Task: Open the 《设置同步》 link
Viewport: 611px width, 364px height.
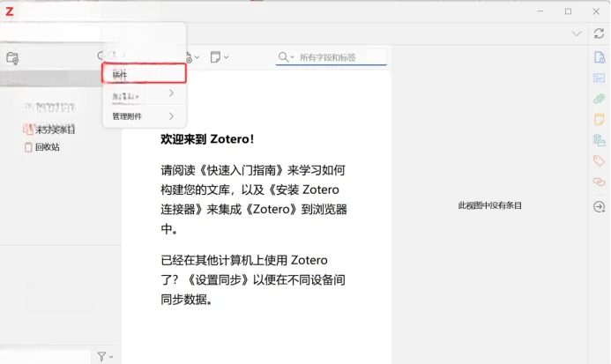Action: tap(219, 279)
